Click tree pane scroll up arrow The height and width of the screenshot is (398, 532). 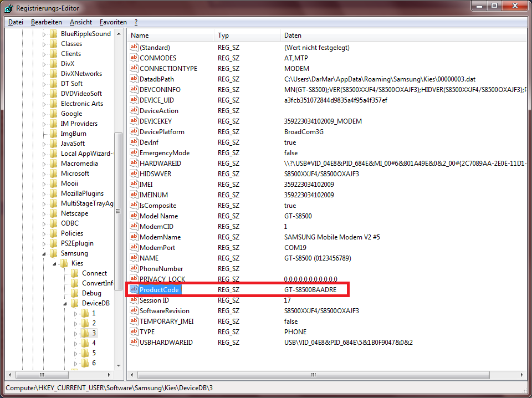119,34
